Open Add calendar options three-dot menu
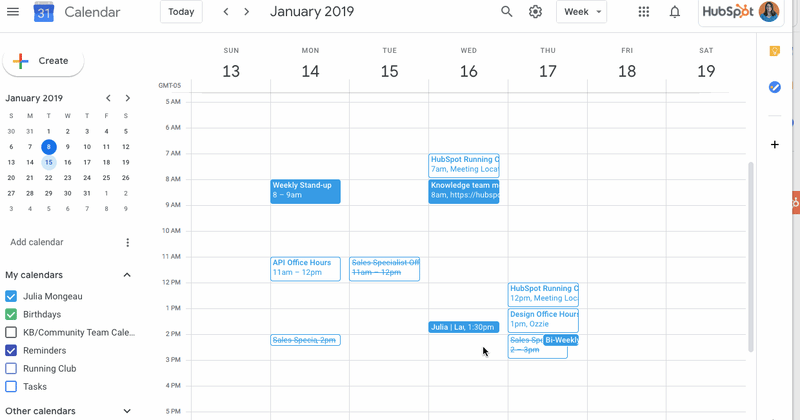The width and height of the screenshot is (800, 420). click(128, 242)
